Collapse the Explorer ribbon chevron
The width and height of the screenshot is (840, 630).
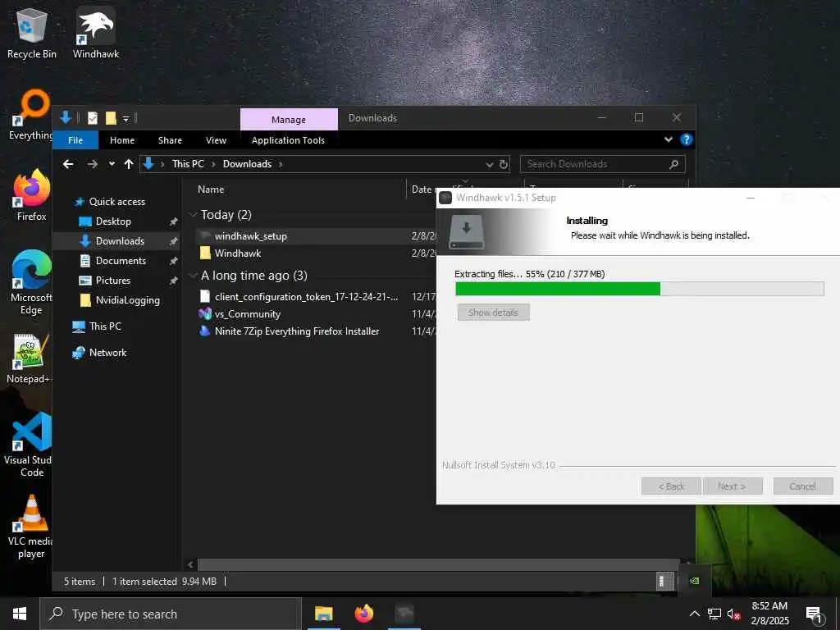tap(668, 139)
